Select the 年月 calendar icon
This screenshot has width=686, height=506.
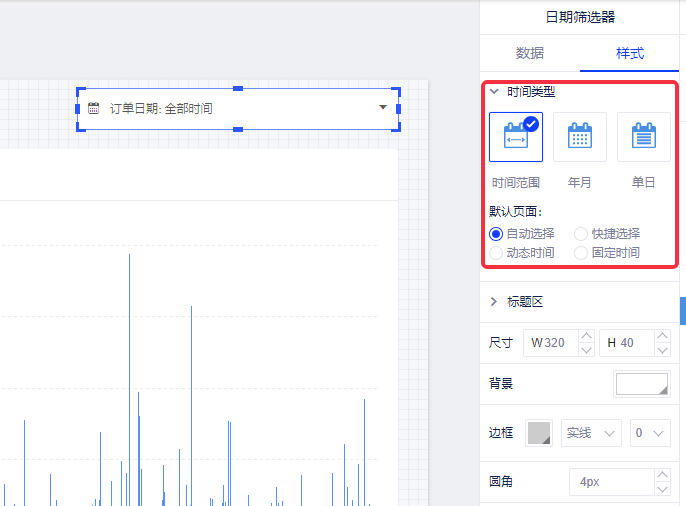[x=579, y=137]
